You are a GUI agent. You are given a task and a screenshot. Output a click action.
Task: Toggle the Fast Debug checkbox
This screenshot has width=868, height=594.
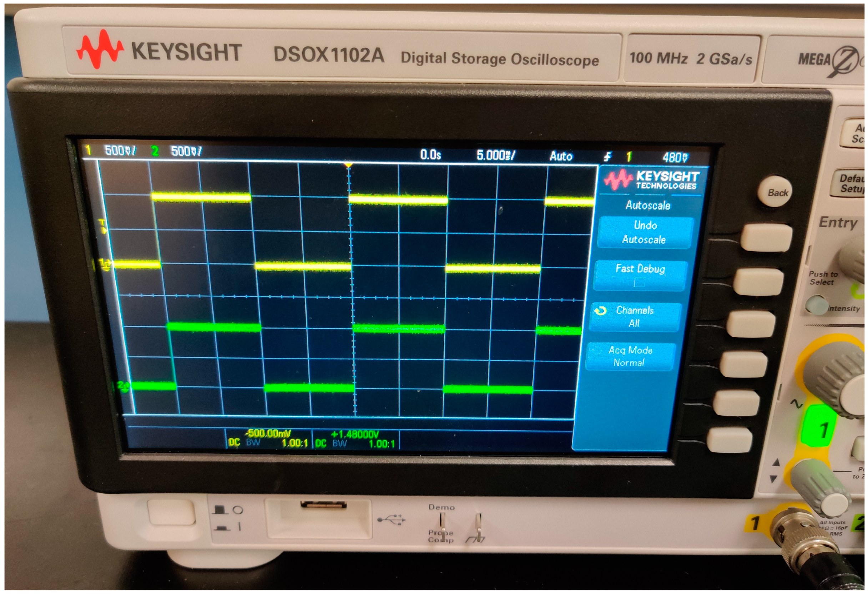pos(639,283)
